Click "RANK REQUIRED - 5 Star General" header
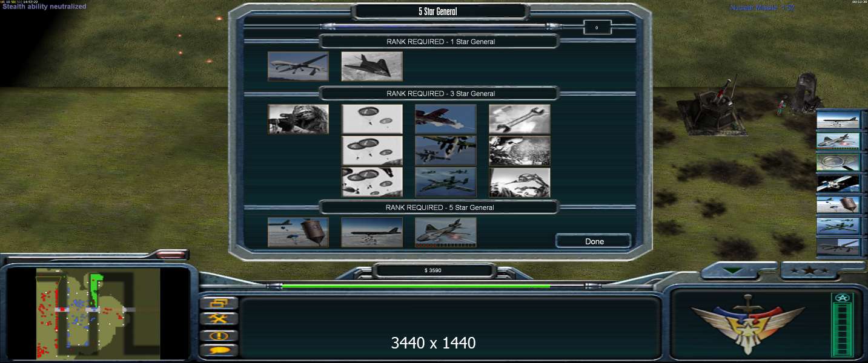Viewport: 868px width, 363px height. (440, 208)
